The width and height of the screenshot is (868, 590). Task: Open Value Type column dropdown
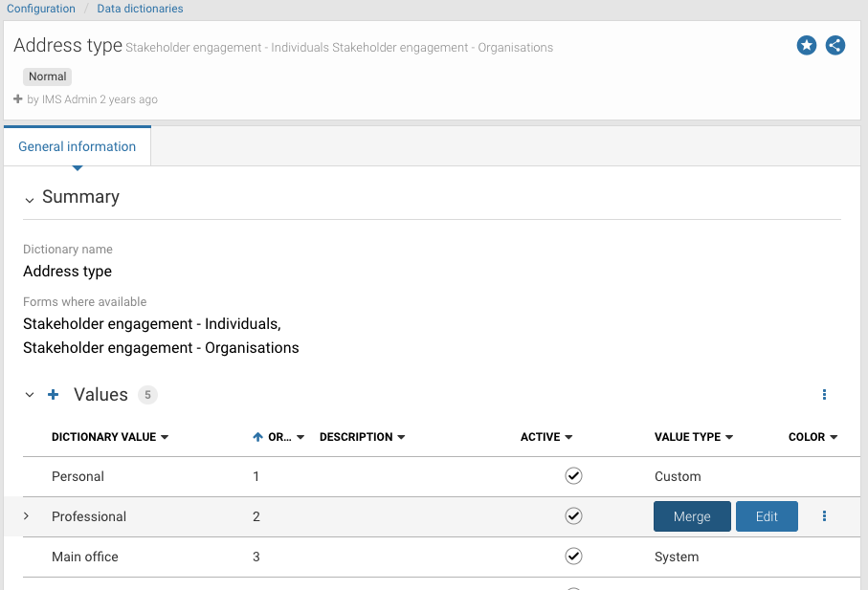[729, 437]
